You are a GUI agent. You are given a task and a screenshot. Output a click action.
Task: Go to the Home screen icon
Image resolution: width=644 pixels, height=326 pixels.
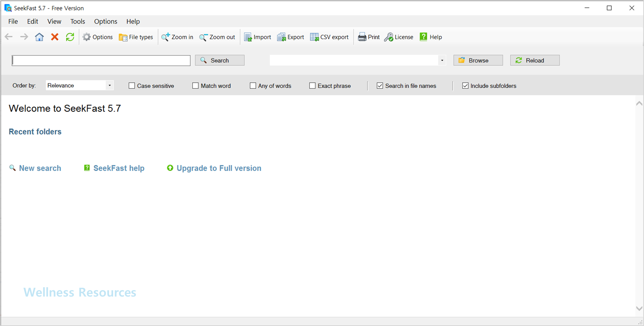click(39, 37)
